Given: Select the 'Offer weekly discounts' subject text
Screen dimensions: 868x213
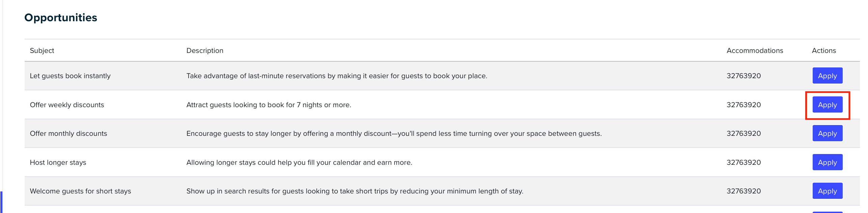Looking at the screenshot, I should [x=67, y=105].
